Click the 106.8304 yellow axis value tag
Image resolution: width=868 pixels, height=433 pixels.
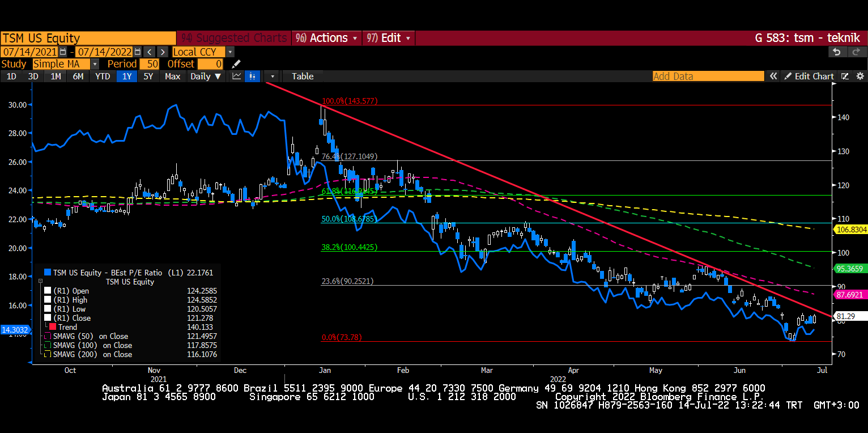click(x=852, y=229)
